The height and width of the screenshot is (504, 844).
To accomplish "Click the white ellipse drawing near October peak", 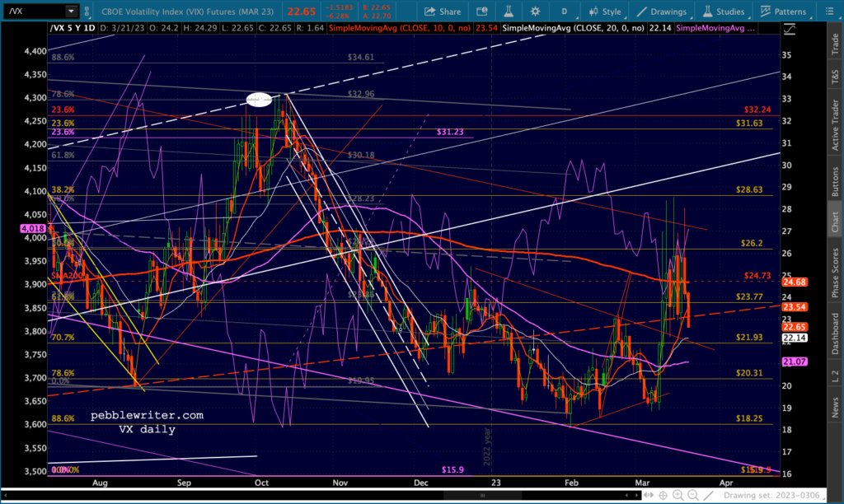I will tap(258, 100).
